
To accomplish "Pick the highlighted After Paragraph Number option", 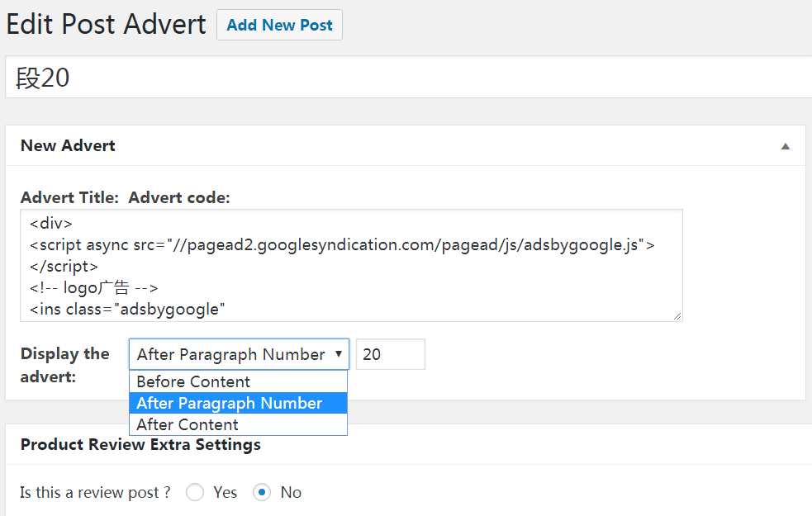I will click(x=230, y=403).
